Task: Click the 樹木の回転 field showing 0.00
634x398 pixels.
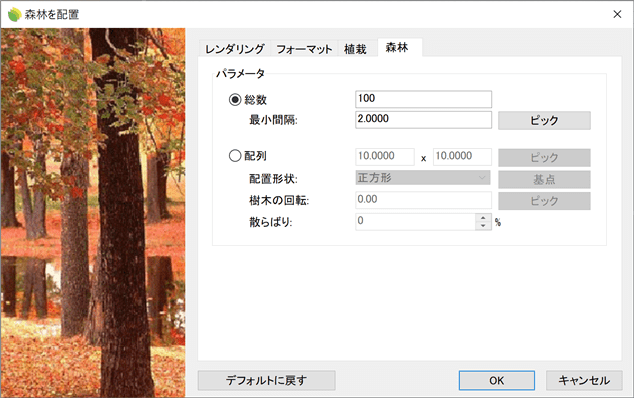Action: [423, 200]
